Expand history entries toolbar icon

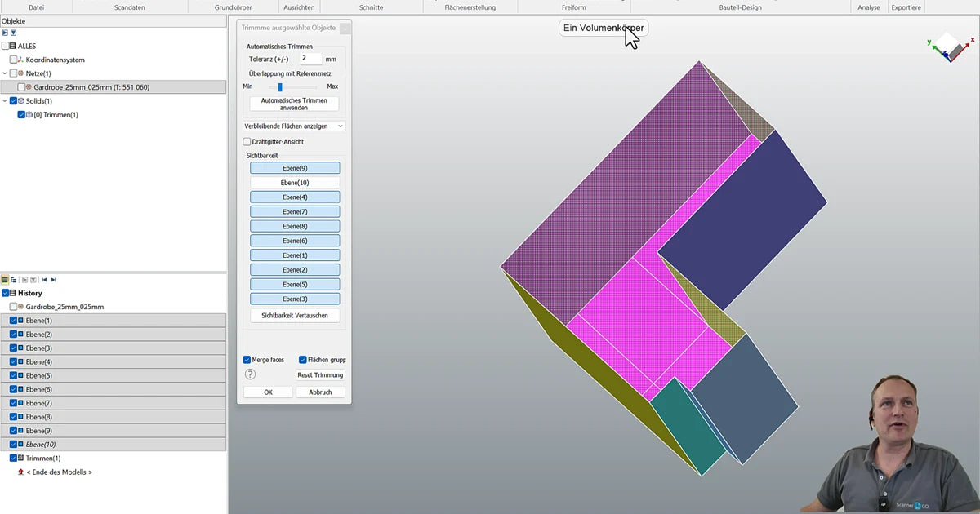[24, 279]
